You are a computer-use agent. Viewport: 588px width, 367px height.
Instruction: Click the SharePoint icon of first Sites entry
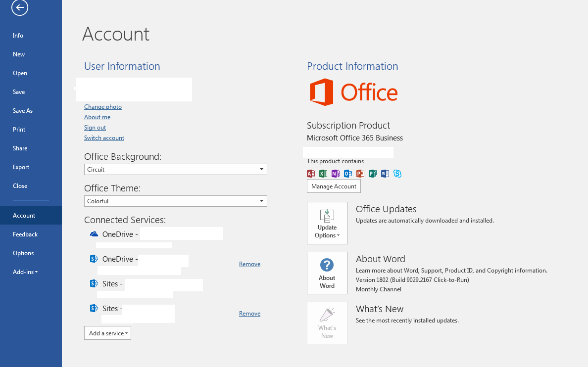(x=94, y=283)
